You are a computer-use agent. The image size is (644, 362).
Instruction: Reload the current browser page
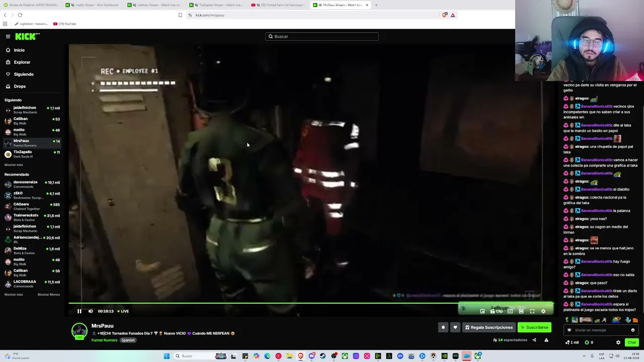click(x=20, y=15)
